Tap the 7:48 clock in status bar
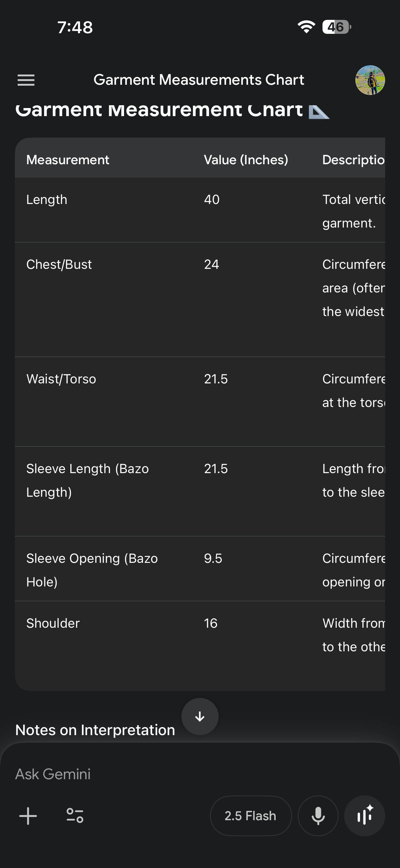Viewport: 400px width, 868px height. 75,27
